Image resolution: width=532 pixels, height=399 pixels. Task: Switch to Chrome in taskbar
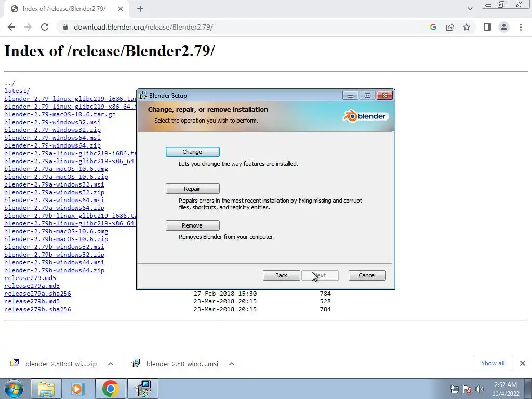click(x=110, y=389)
